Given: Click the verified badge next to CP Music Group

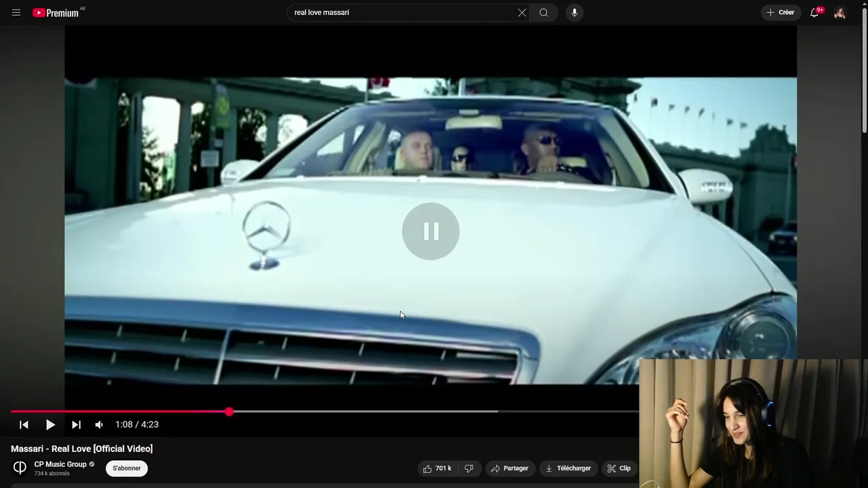Looking at the screenshot, I should click(x=92, y=464).
